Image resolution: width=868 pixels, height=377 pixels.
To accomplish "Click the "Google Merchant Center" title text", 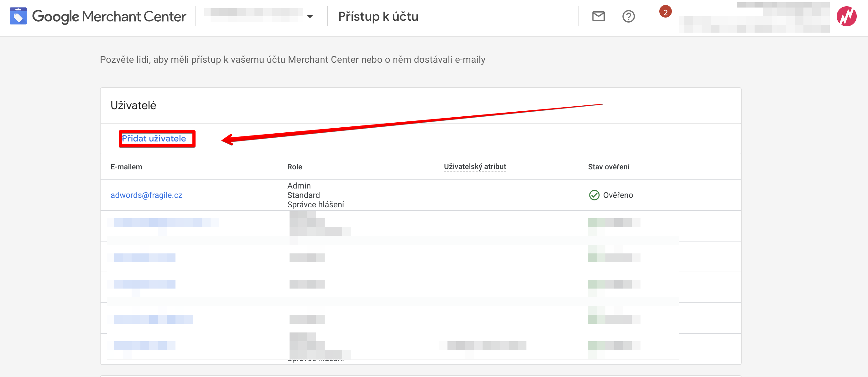I will click(109, 16).
